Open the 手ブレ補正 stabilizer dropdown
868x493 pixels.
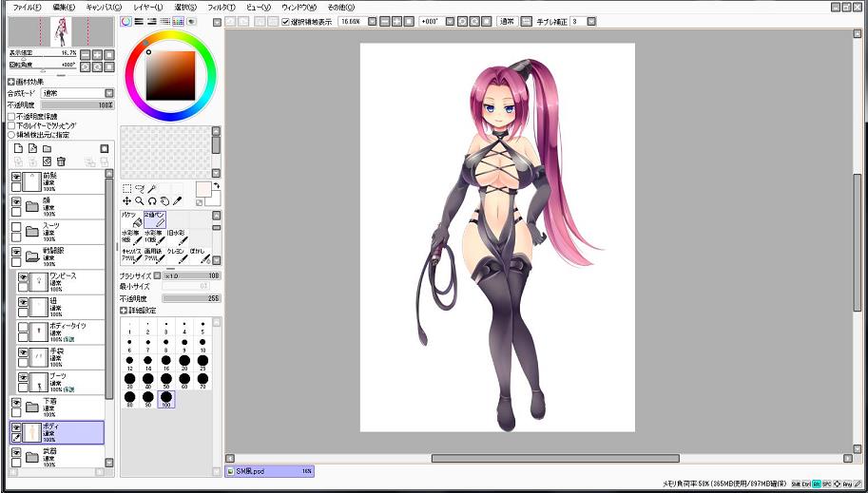click(x=590, y=21)
